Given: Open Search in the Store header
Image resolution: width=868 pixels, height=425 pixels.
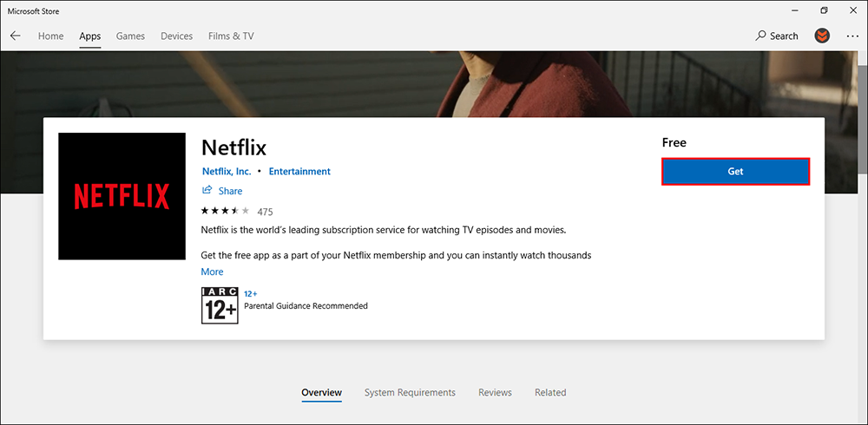Looking at the screenshot, I should click(777, 36).
